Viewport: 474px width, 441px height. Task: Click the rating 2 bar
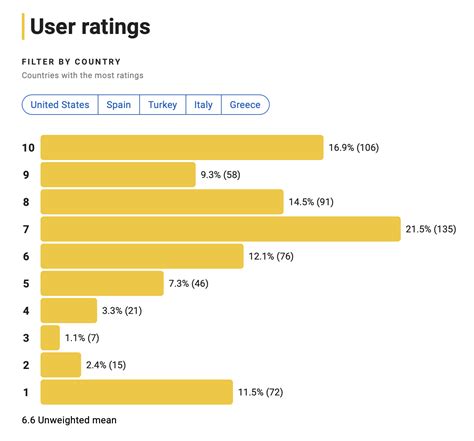point(61,365)
